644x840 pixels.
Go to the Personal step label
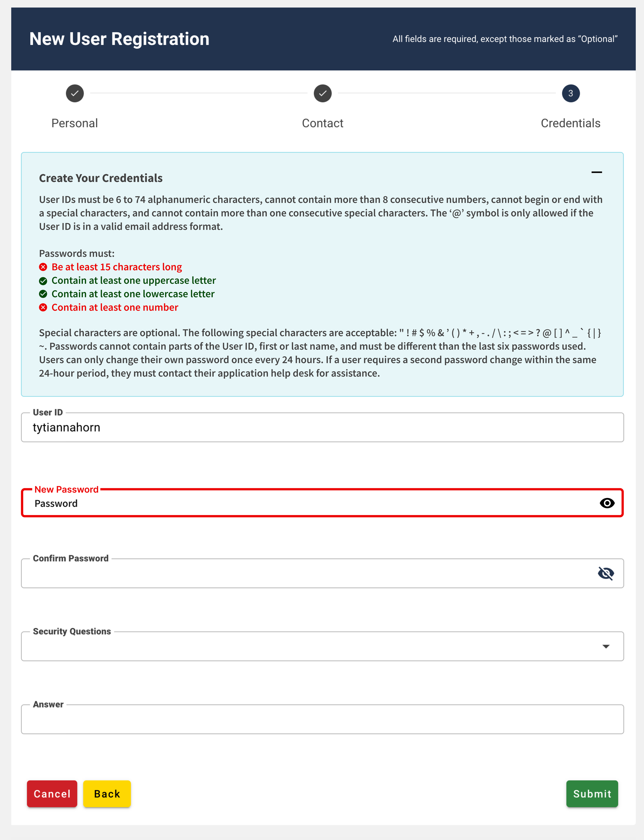click(x=75, y=123)
